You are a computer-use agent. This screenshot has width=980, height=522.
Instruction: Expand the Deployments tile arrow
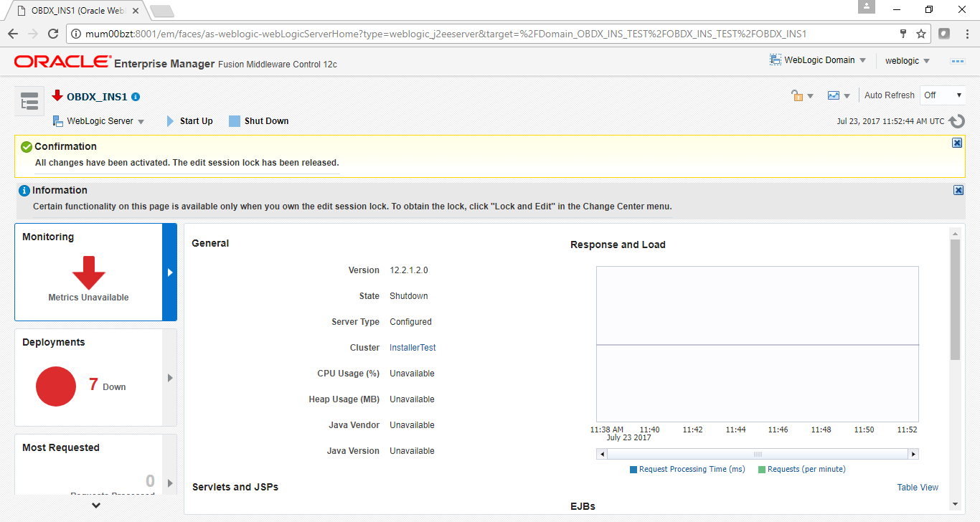tap(169, 377)
